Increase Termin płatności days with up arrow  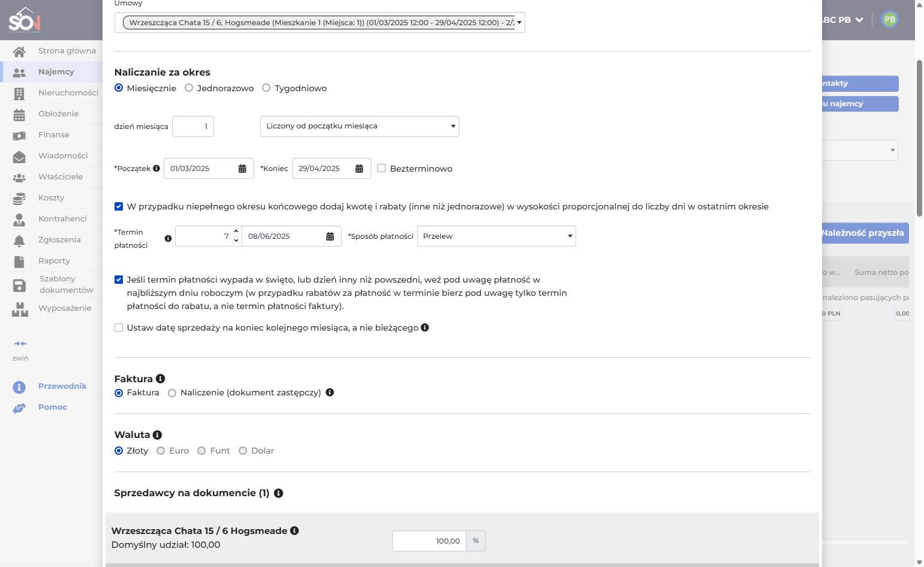pyautogui.click(x=236, y=231)
